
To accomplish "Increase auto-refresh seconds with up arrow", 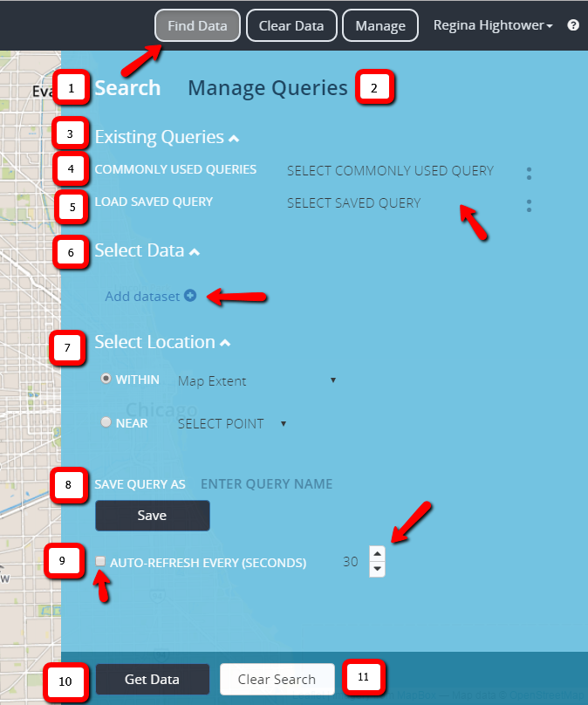I will [377, 553].
